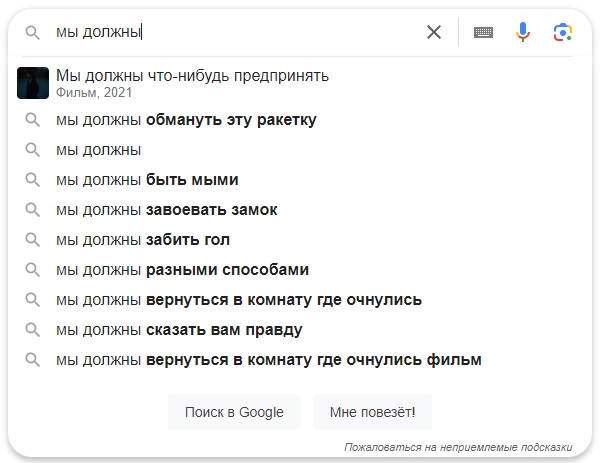Select the plain "мы должны" suggestion

tap(99, 150)
